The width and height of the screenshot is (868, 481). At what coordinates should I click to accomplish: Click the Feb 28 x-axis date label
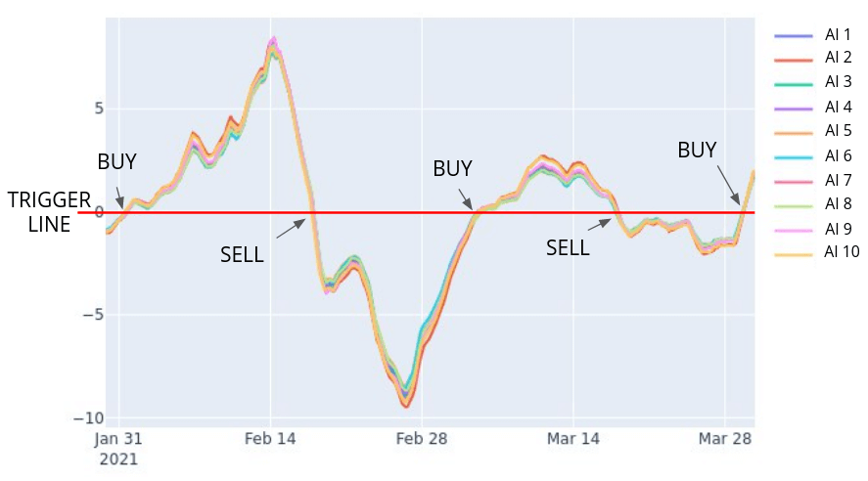pyautogui.click(x=423, y=439)
